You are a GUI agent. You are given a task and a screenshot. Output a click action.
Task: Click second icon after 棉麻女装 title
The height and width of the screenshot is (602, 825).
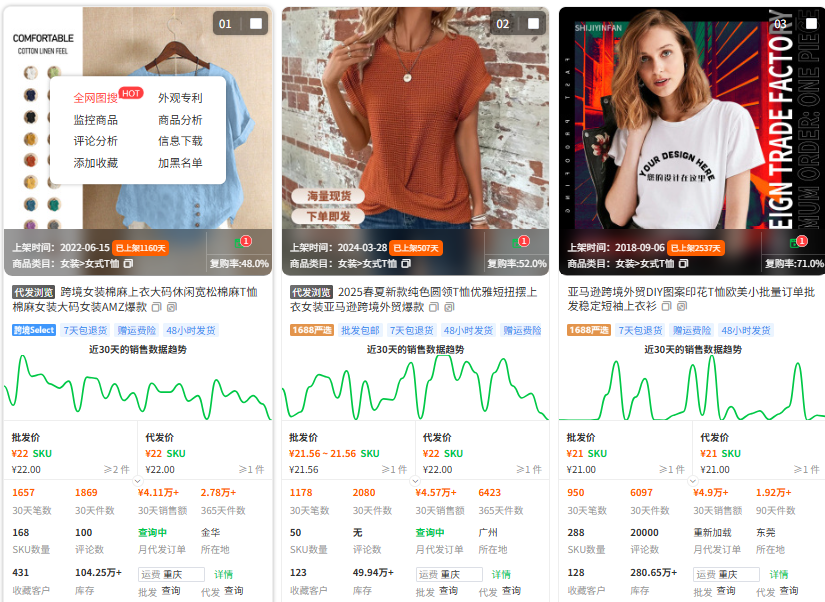point(172,307)
